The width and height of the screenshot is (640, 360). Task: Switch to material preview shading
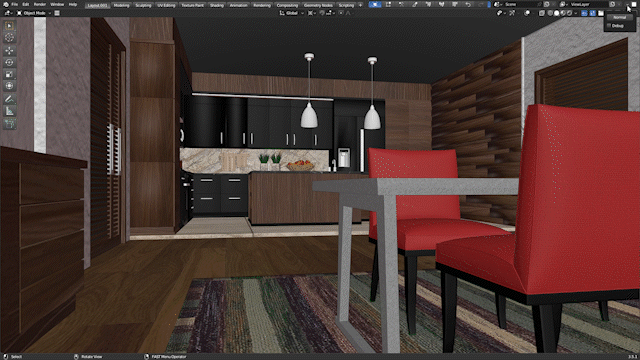[x=563, y=13]
